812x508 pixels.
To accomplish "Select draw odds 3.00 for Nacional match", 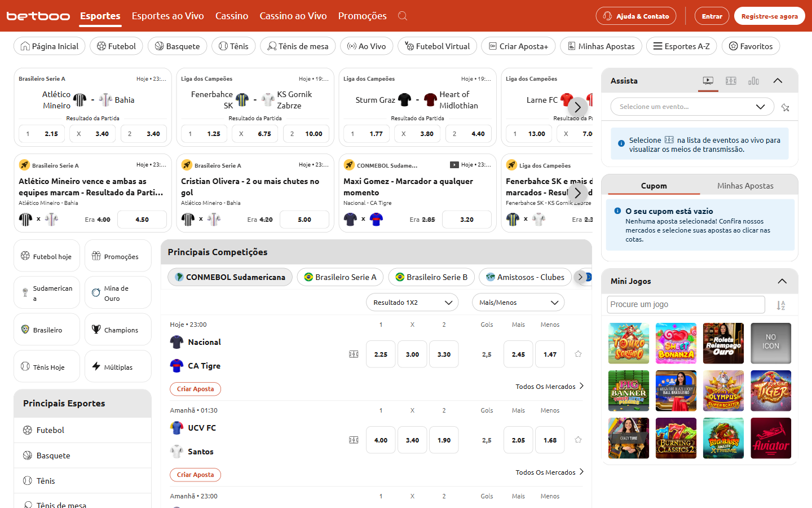I will click(x=412, y=354).
